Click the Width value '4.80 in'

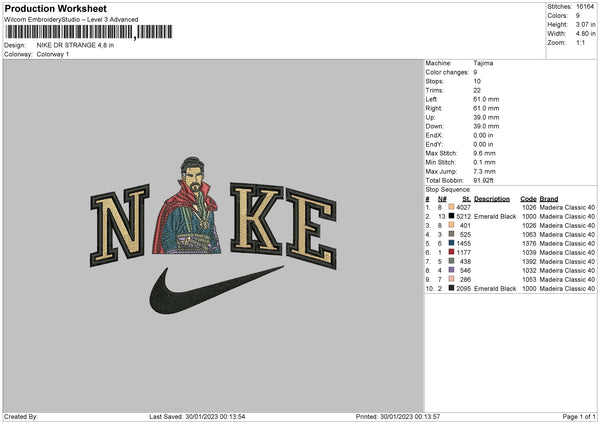coord(585,34)
